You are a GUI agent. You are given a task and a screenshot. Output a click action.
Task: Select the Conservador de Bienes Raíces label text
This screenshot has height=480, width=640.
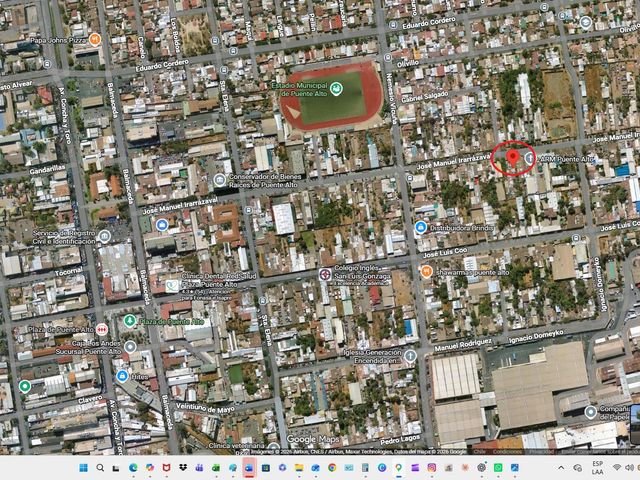[264, 181]
